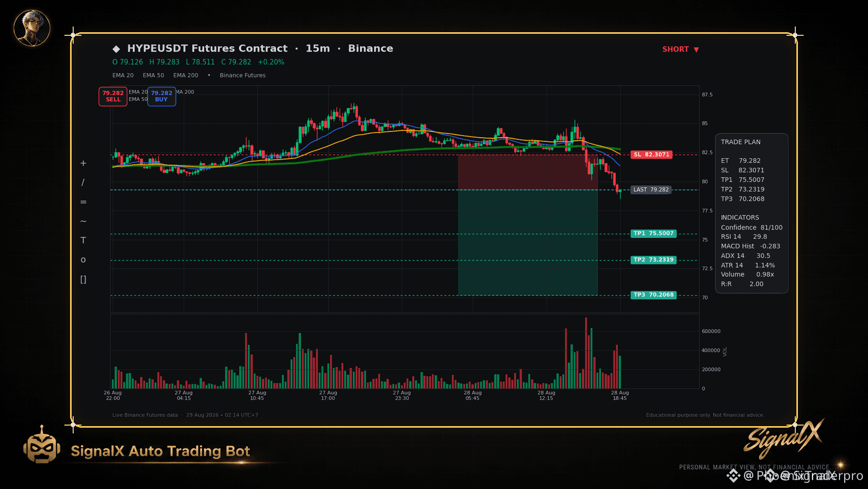Click the Binance exchange name in title
The width and height of the screenshot is (868, 489).
pyautogui.click(x=371, y=48)
